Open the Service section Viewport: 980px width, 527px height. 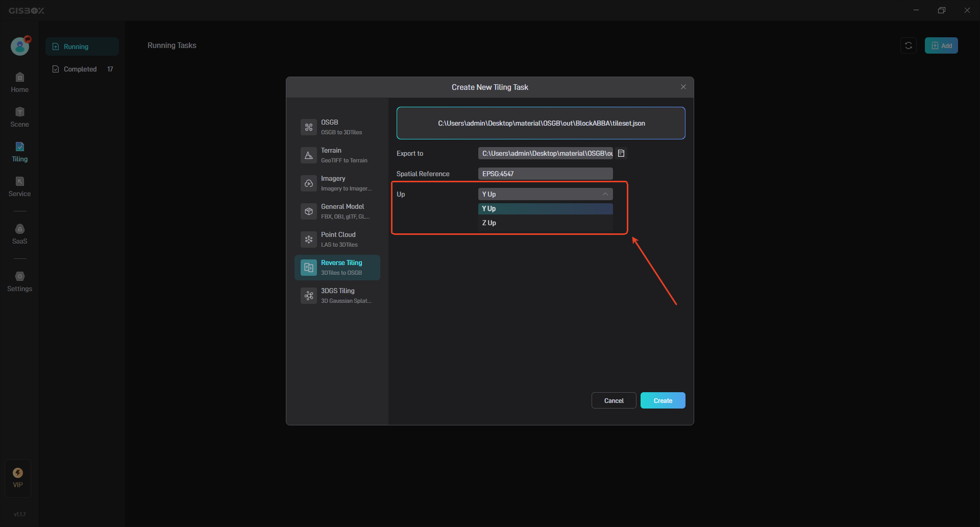[x=19, y=187]
